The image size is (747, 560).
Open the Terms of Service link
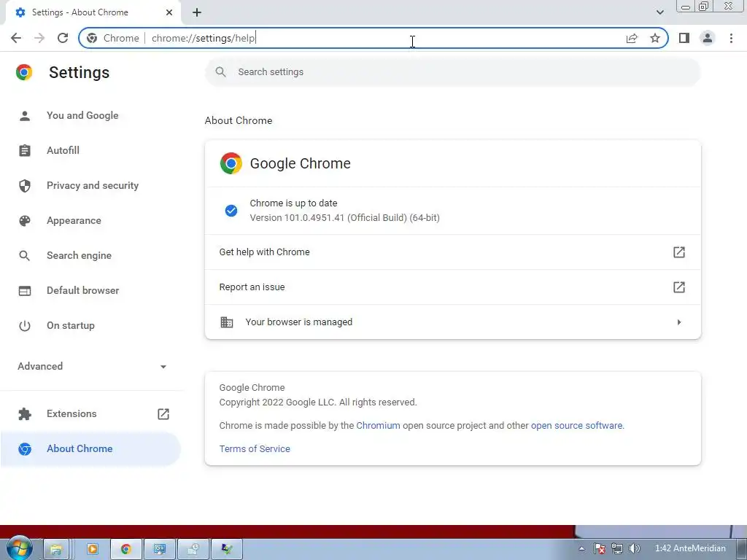(255, 449)
